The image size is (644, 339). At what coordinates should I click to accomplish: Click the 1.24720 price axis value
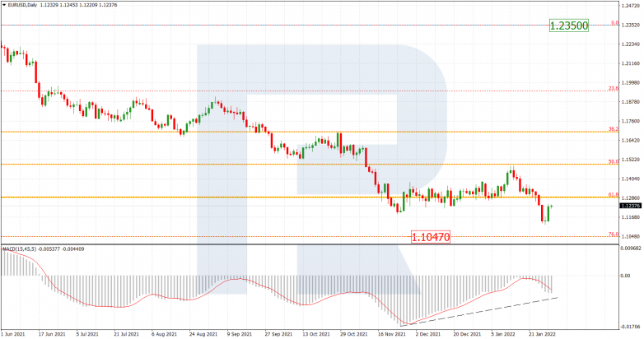pyautogui.click(x=630, y=6)
